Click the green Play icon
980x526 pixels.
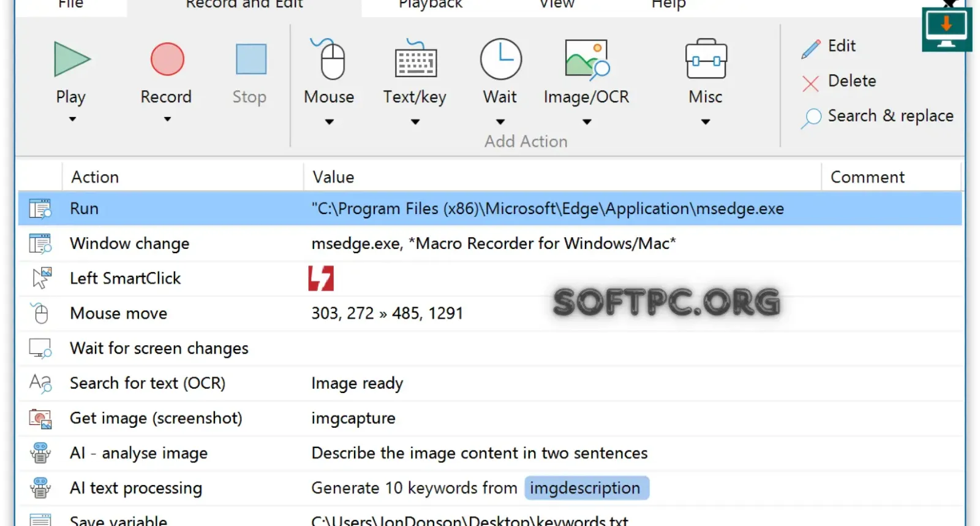coord(72,59)
